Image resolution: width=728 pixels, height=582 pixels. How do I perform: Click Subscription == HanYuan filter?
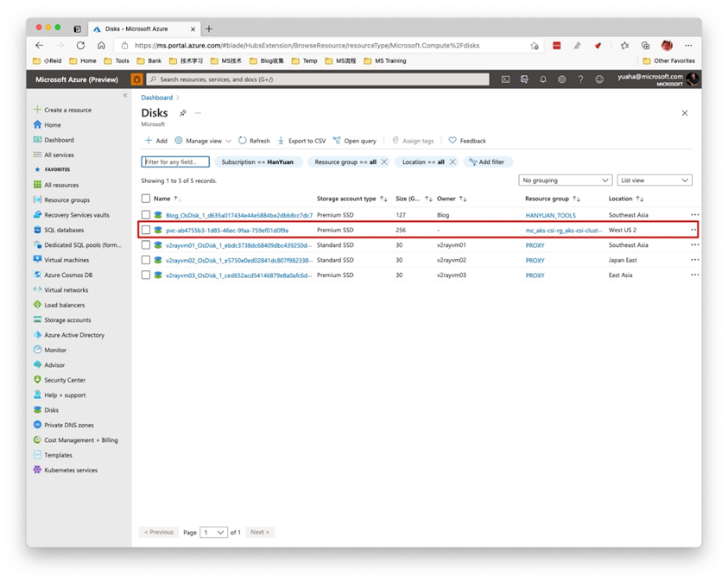click(258, 162)
